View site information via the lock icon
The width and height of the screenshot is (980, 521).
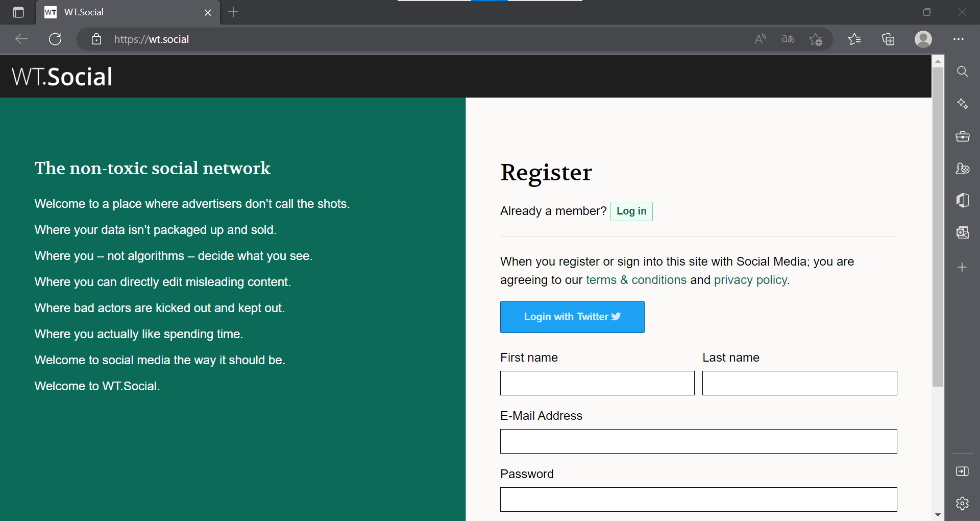tap(96, 39)
